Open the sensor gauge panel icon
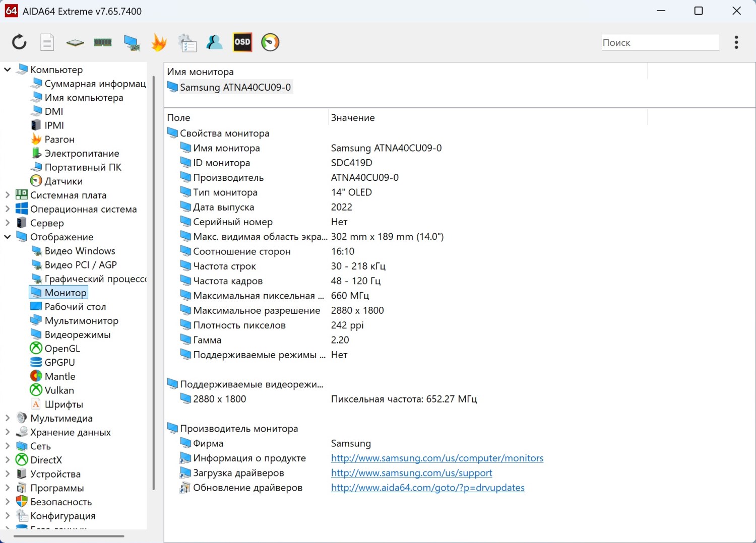Image resolution: width=756 pixels, height=543 pixels. point(270,42)
